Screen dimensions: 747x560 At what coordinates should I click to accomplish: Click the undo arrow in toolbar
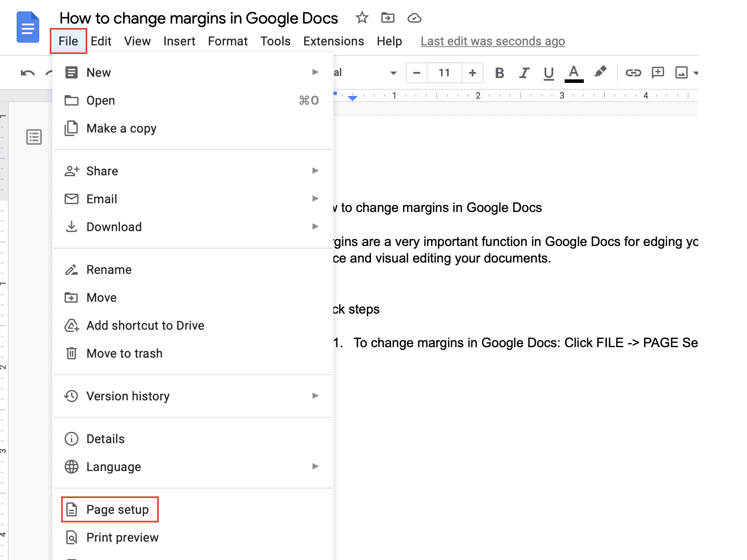point(27,73)
